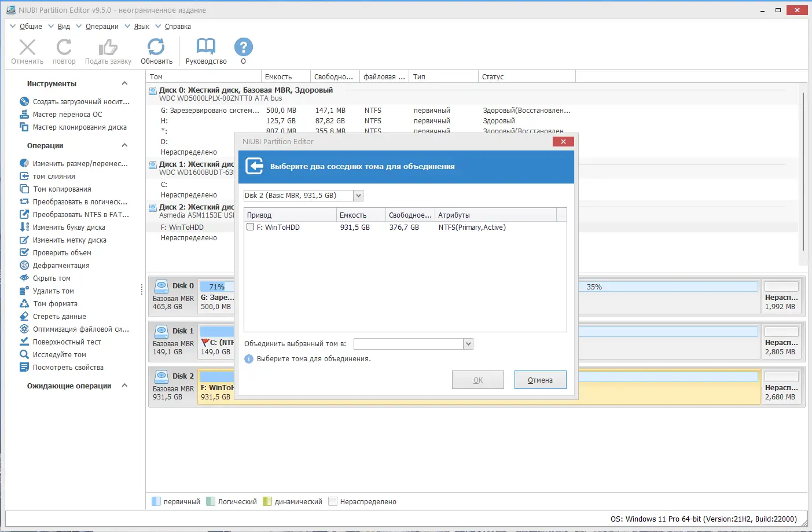Run Проверить объем icon
The image size is (812, 532).
[x=24, y=252]
